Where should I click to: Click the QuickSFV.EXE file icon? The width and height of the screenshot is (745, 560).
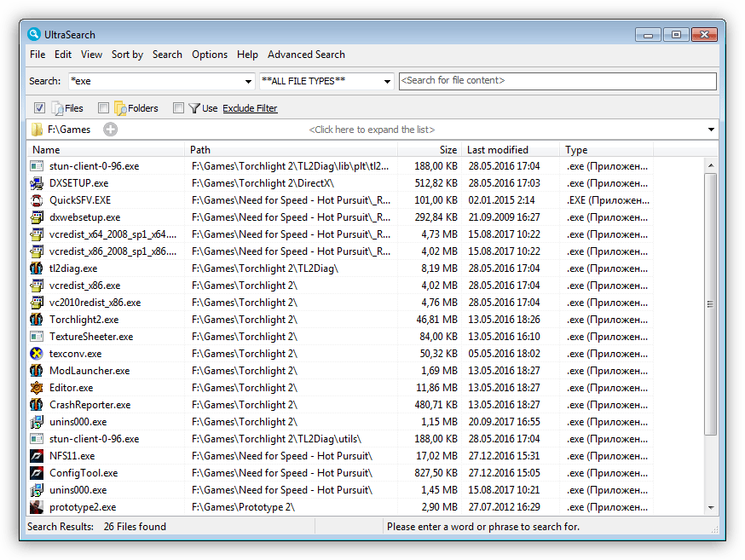[37, 200]
